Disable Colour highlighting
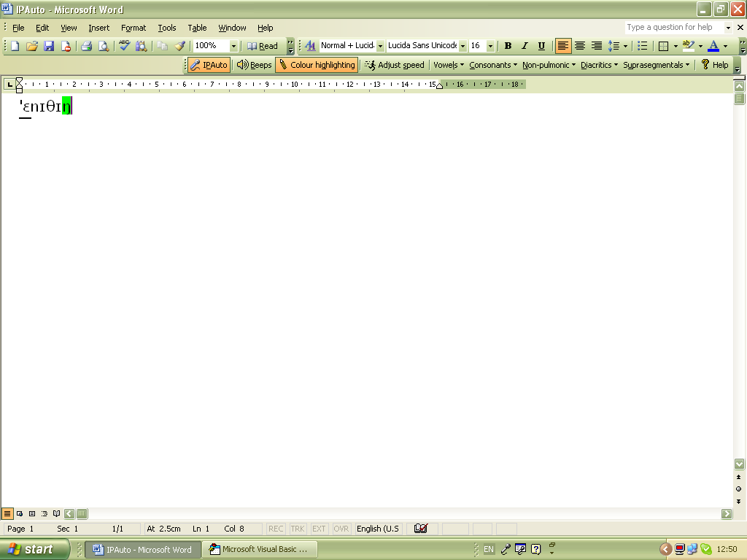This screenshot has height=560, width=747. click(x=317, y=65)
